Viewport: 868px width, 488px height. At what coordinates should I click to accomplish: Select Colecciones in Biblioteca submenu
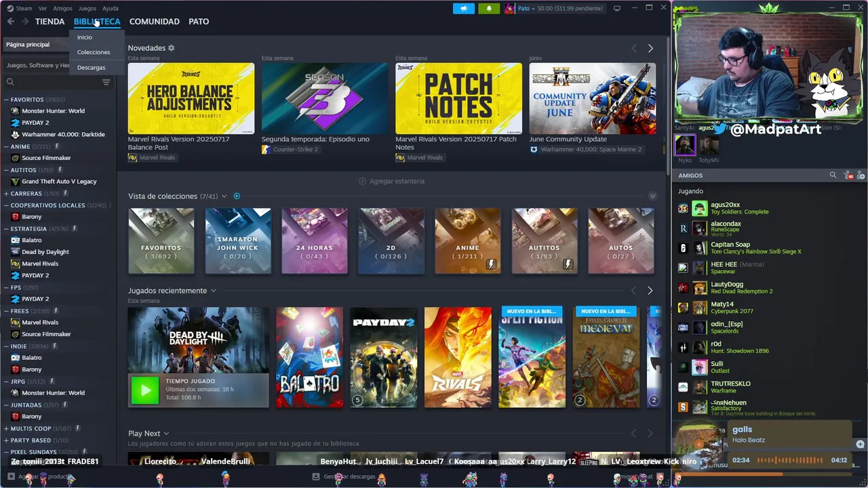94,52
